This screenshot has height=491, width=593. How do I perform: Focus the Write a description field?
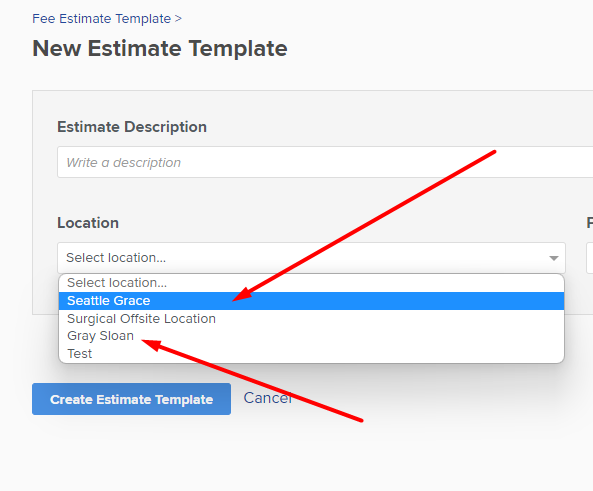tap(325, 162)
